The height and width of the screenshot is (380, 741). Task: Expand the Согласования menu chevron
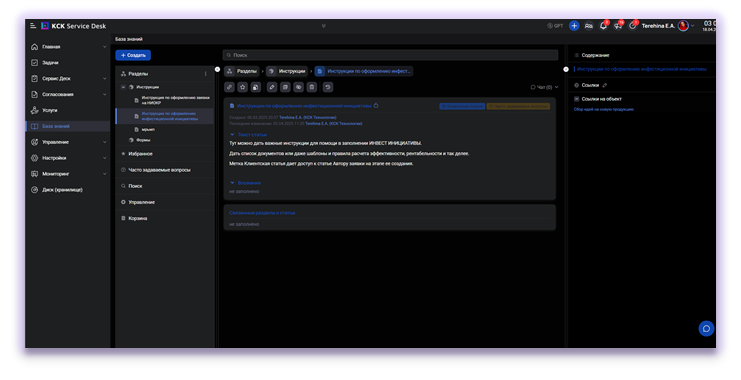coord(104,95)
